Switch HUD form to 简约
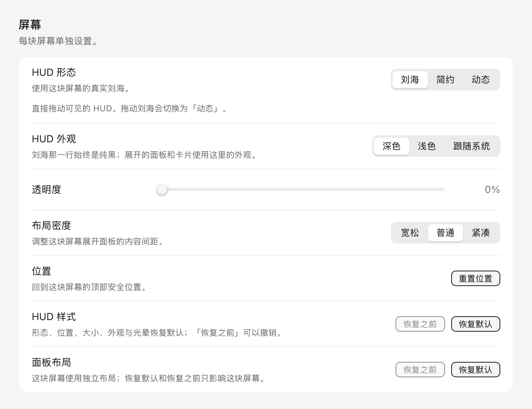The height and width of the screenshot is (409, 532). (445, 80)
